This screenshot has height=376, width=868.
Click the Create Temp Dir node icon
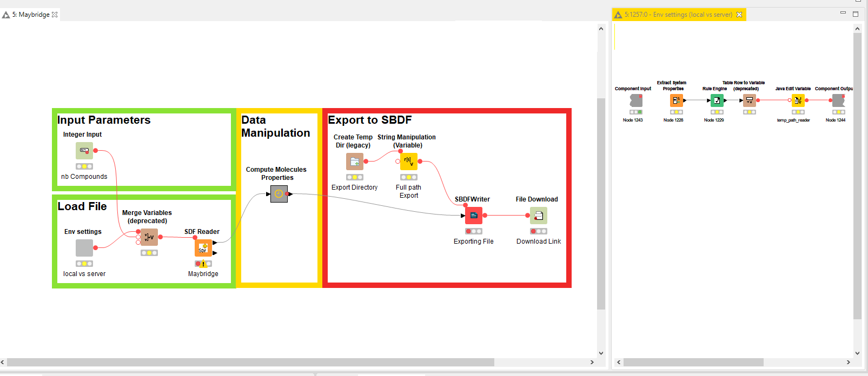tap(355, 162)
